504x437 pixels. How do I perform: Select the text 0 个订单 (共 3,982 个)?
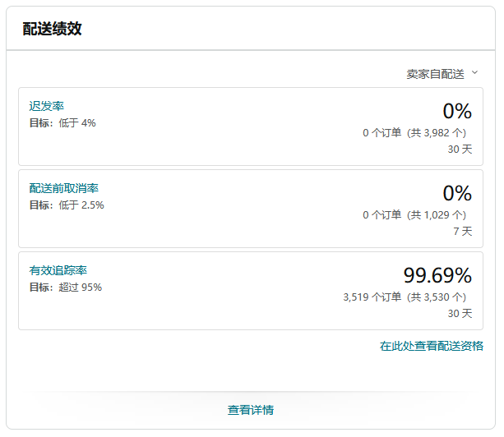pos(414,132)
